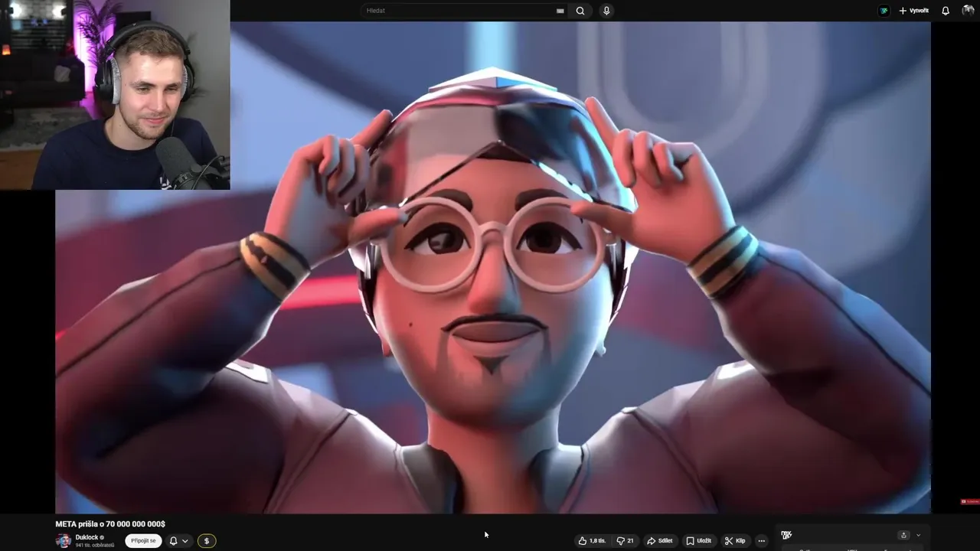Open the Duklock channel name link
The image size is (980, 551).
87,537
